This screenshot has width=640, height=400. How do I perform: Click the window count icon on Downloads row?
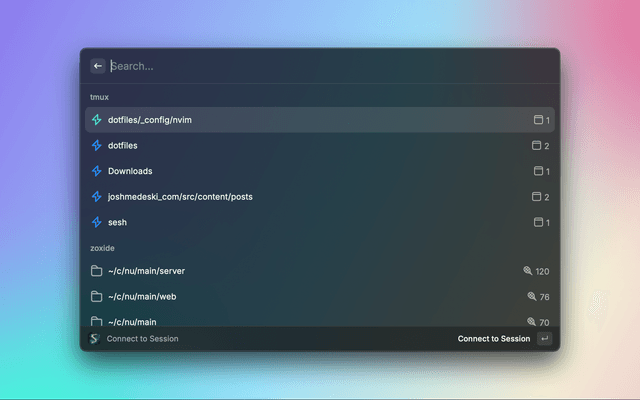click(537, 171)
